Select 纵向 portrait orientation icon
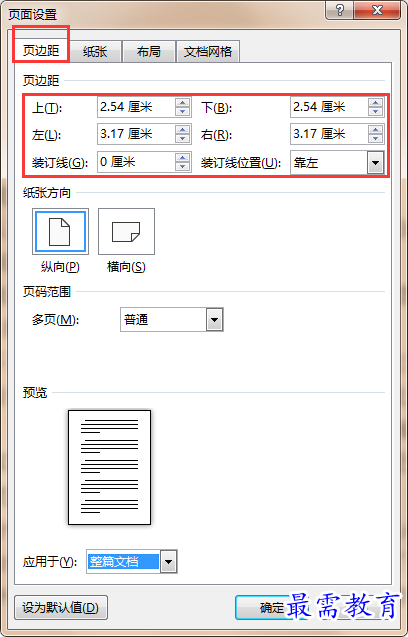Screen dimensions: 408x637 (59, 232)
